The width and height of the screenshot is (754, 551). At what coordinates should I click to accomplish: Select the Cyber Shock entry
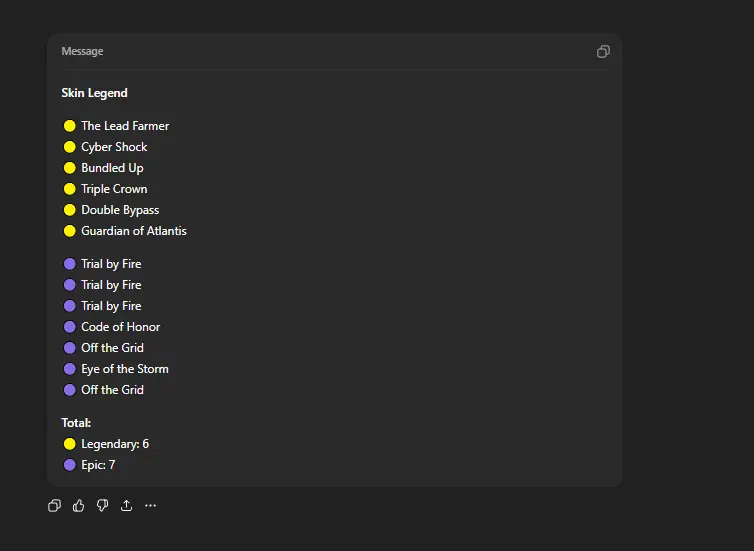(x=114, y=147)
